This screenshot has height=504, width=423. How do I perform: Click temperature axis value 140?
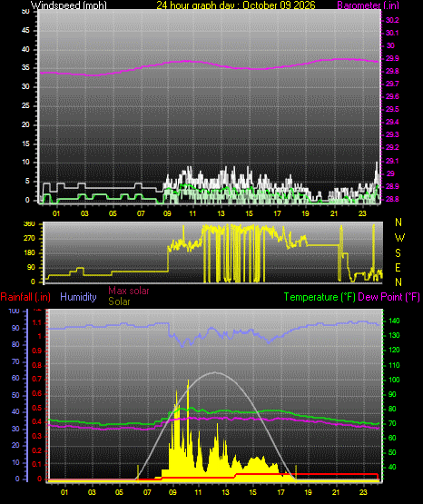(394, 321)
